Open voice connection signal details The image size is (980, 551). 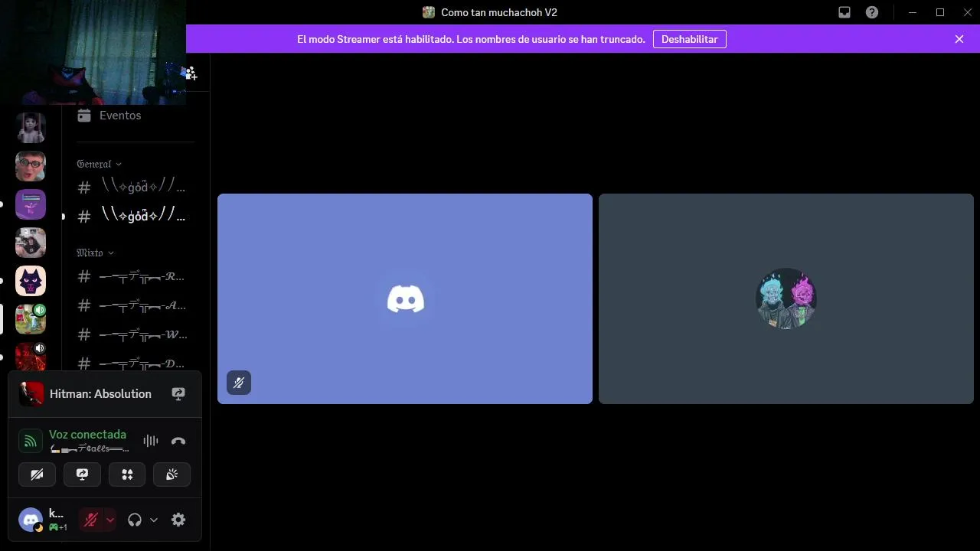tap(31, 441)
